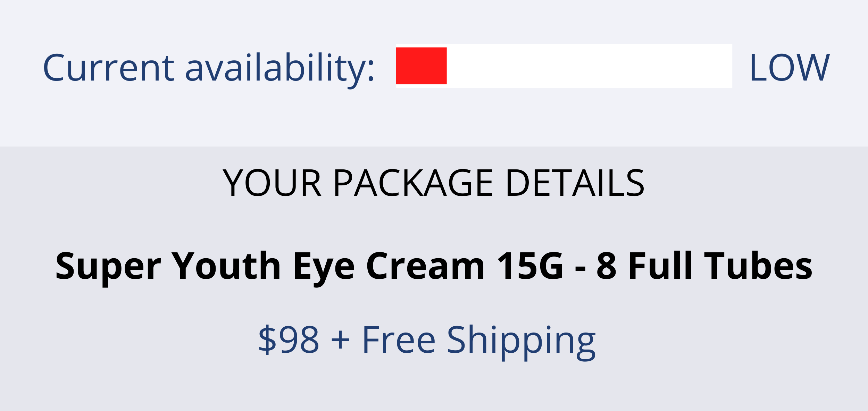Click the red filled availability bar segment
The width and height of the screenshot is (868, 411).
[421, 66]
